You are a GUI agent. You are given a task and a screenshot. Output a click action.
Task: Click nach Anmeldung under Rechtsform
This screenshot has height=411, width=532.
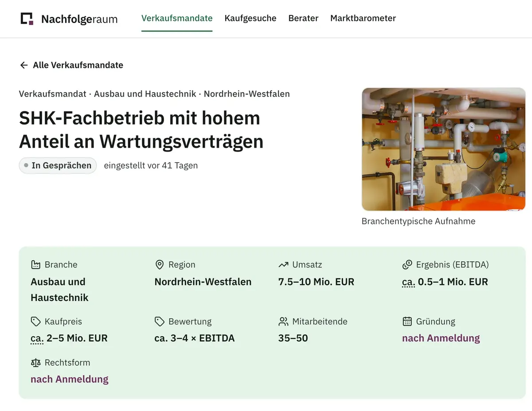click(x=70, y=379)
